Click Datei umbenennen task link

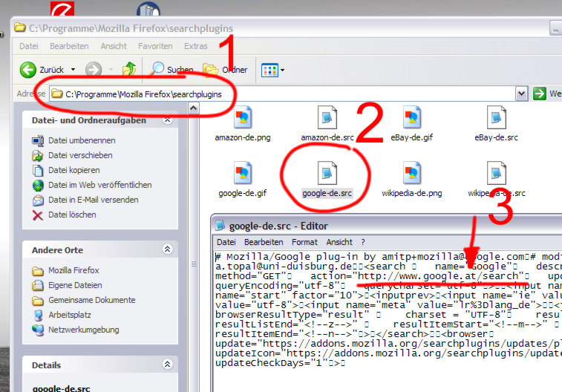(82, 140)
